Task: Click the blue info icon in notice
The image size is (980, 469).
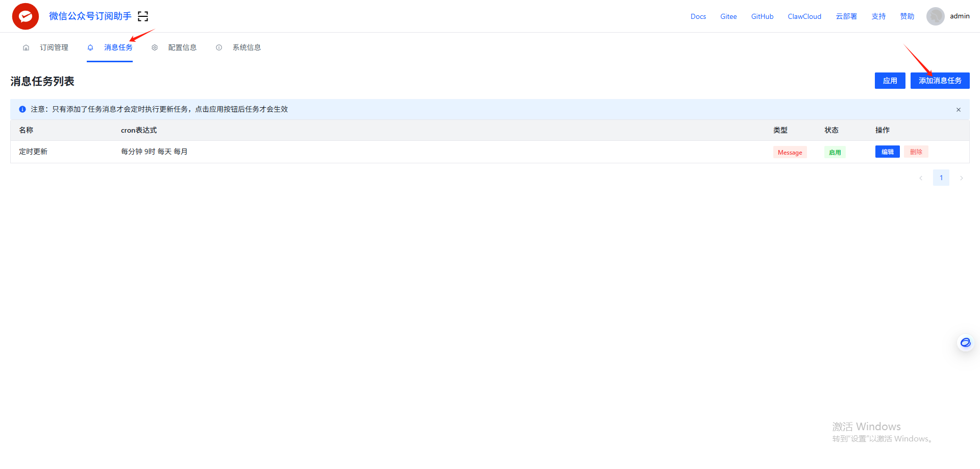Action: coord(22,109)
